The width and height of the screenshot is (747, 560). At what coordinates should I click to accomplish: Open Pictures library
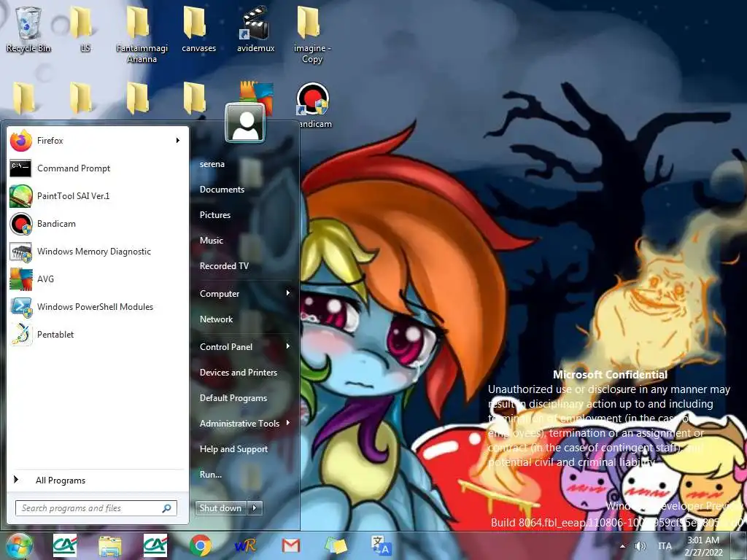(215, 215)
